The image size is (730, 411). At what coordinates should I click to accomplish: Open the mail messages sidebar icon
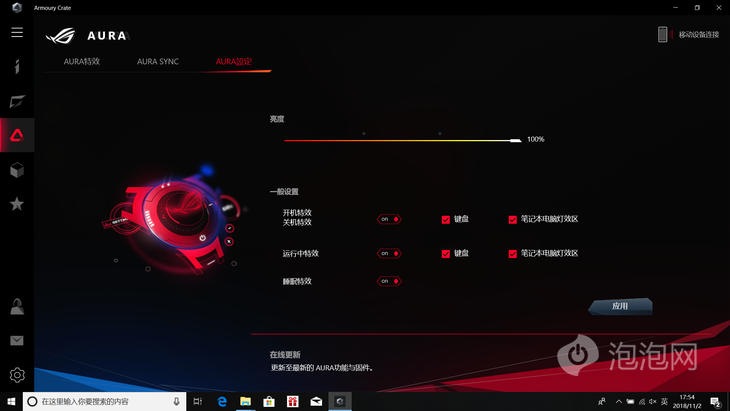coord(17,341)
